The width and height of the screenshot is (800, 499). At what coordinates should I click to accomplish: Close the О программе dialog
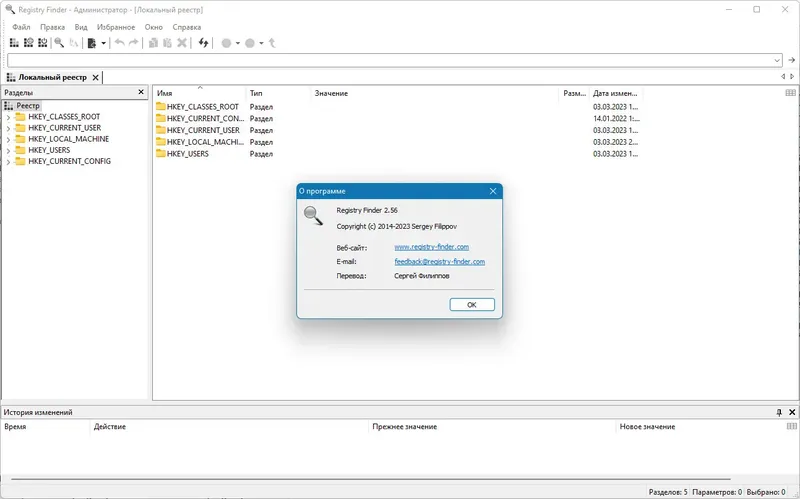click(493, 191)
